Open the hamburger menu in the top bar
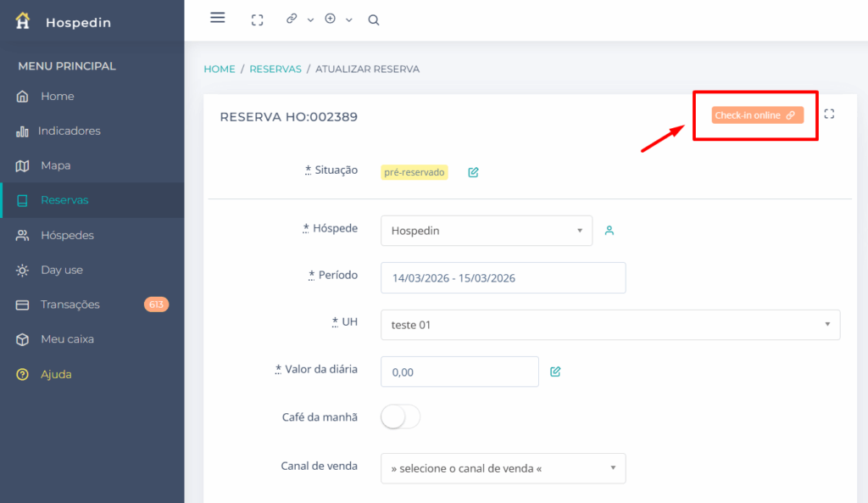Screen dimensions: 868x503 point(217,18)
